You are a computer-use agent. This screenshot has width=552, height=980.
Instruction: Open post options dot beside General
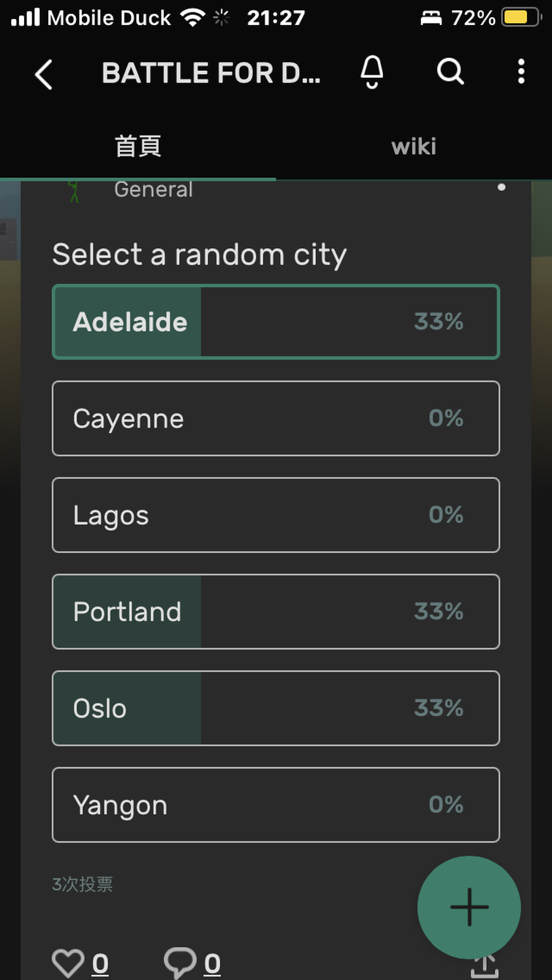click(502, 187)
